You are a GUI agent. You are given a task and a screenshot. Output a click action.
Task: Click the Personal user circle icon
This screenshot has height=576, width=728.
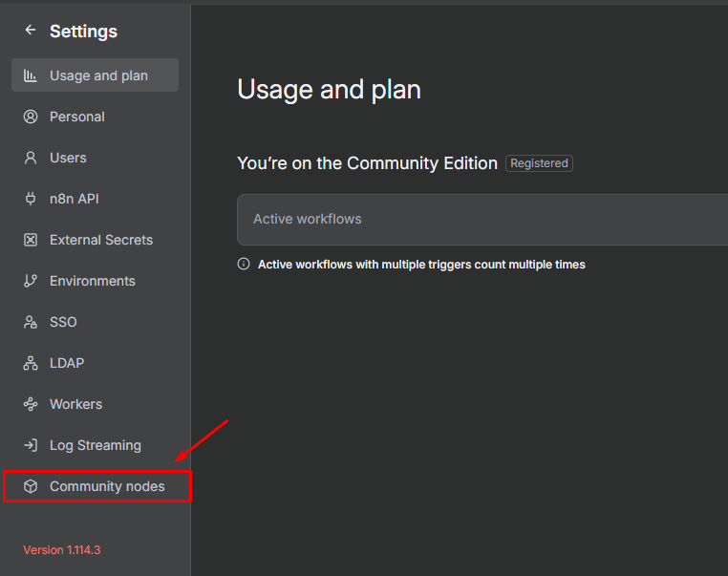(31, 117)
